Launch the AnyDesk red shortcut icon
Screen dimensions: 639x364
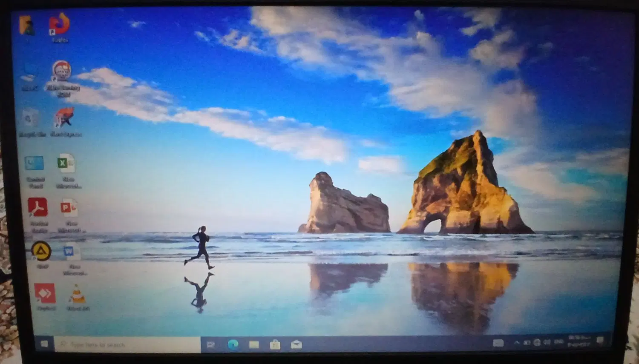click(45, 296)
